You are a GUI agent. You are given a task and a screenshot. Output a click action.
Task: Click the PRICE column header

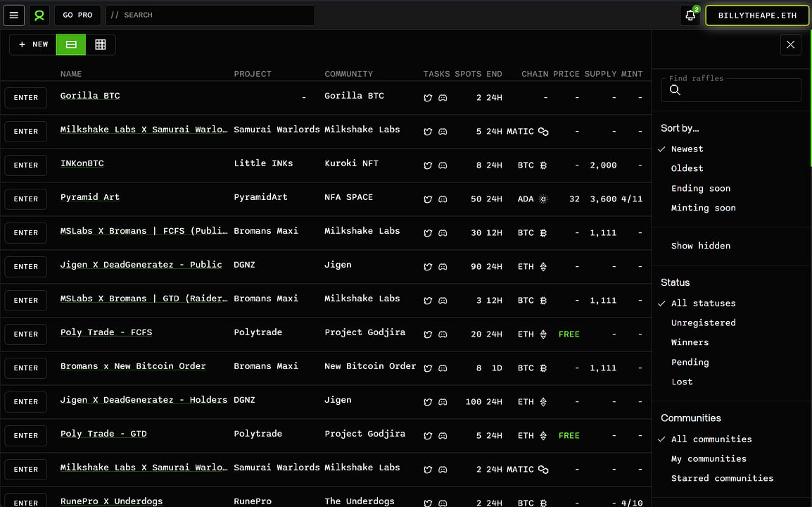(566, 74)
